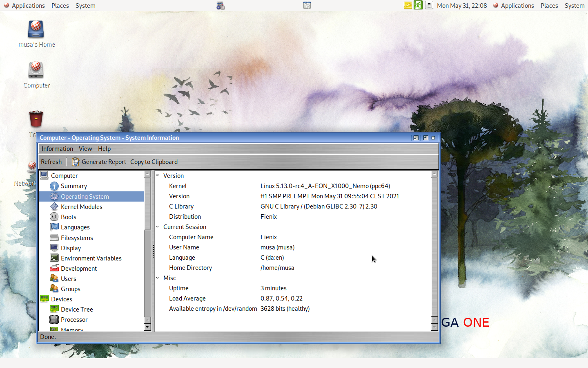Click the Processor chip icon
This screenshot has height=368, width=588.
(54, 319)
